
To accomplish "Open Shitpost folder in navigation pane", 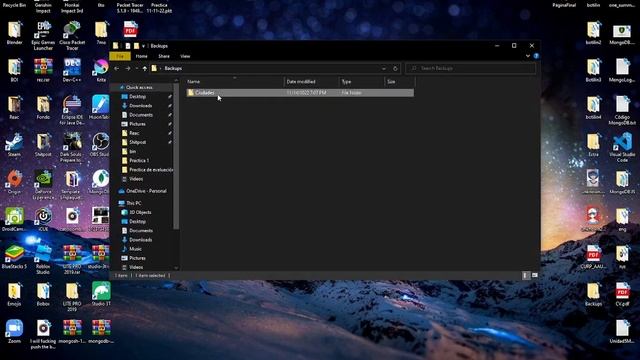I will point(138,142).
